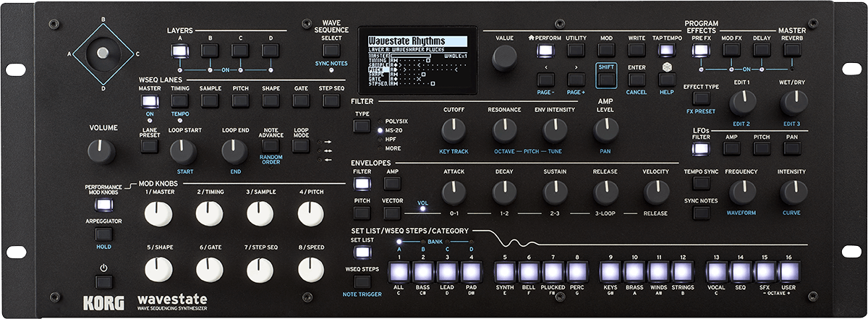
Task: Select Layer C button
Action: [240, 50]
